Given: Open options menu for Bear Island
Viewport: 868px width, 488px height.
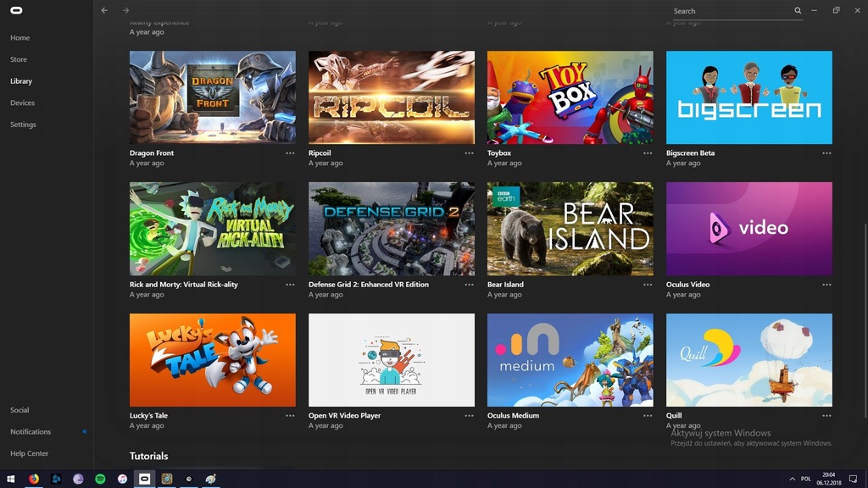Looking at the screenshot, I should click(648, 285).
